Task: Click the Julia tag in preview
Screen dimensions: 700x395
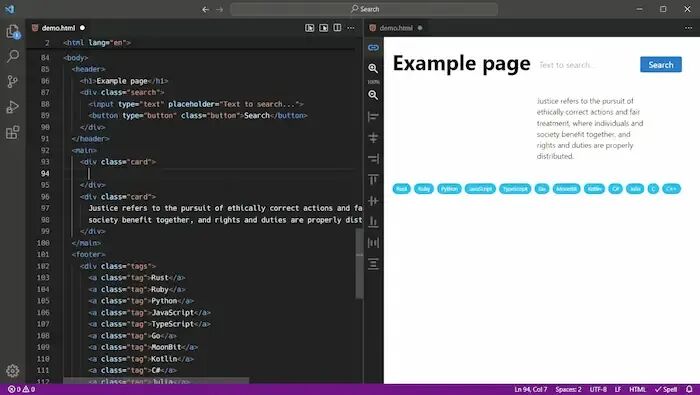Action: (635, 189)
